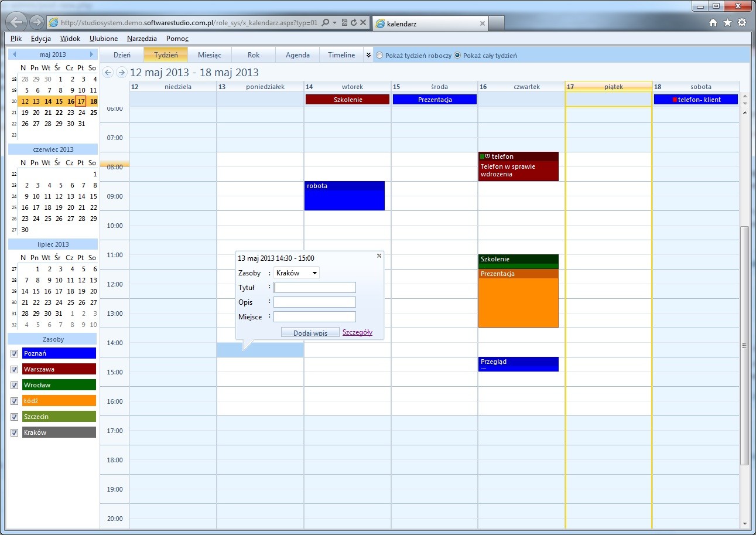Open the robota event on Tuesday
This screenshot has width=756, height=535.
[x=344, y=196]
